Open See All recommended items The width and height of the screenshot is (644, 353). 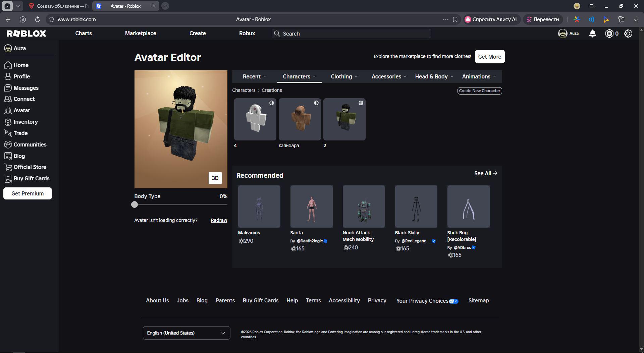pyautogui.click(x=486, y=173)
